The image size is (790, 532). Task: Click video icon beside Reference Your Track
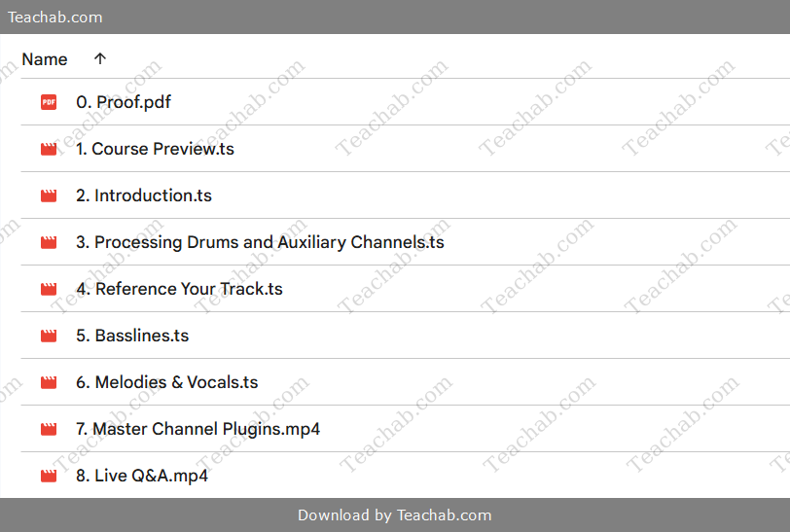49,289
